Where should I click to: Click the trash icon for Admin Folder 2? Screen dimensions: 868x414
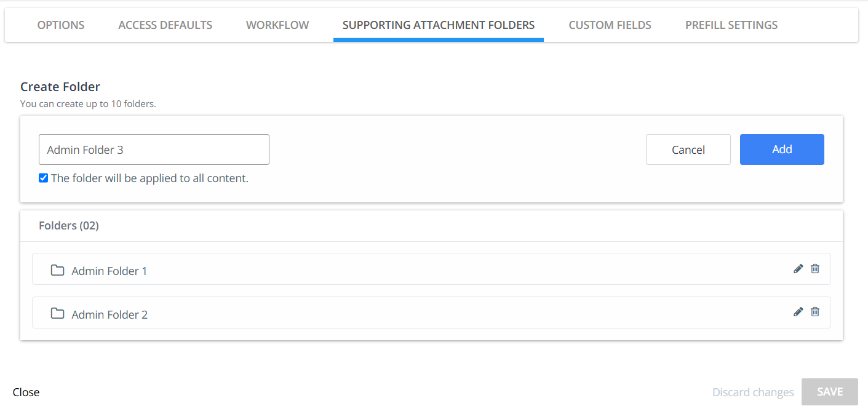(x=815, y=312)
